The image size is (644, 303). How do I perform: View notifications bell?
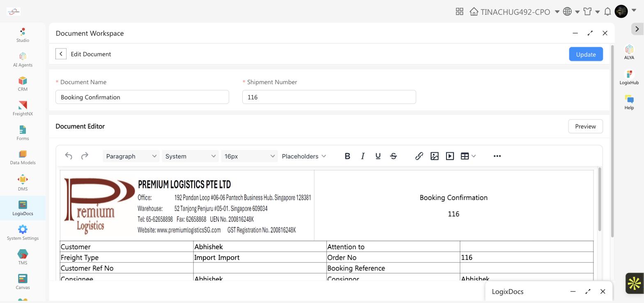607,11
